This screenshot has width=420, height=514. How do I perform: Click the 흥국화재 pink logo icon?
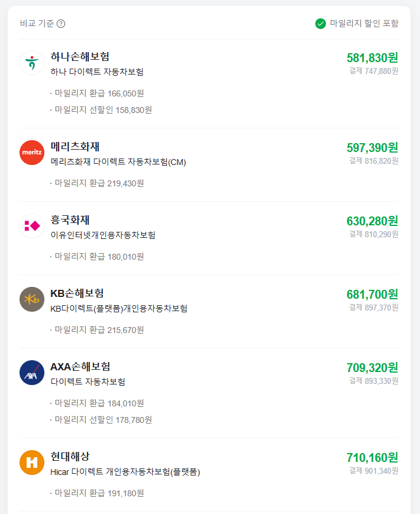pyautogui.click(x=31, y=226)
